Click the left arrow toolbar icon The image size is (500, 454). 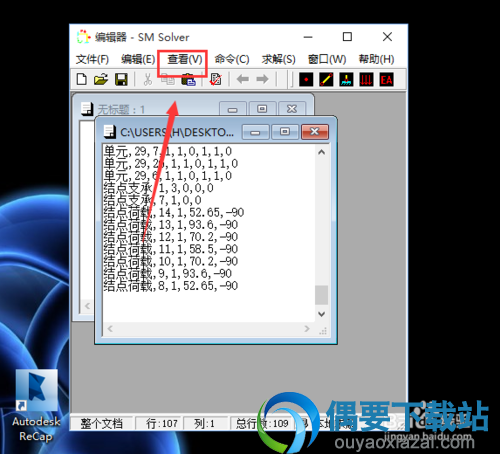[x=242, y=79]
